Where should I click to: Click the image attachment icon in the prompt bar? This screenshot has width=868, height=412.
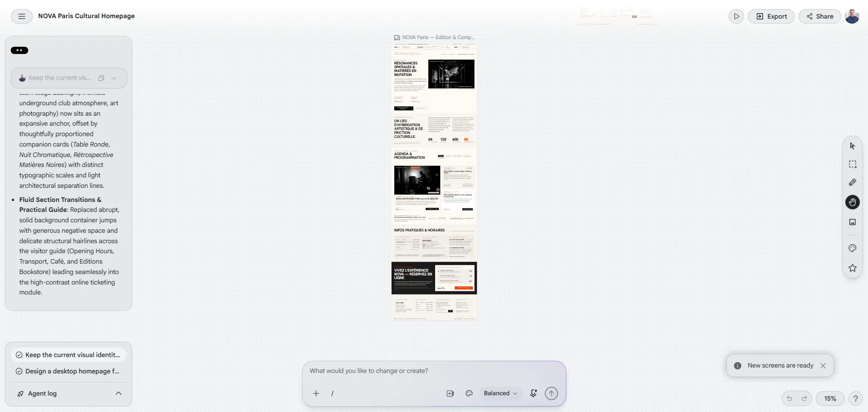[x=450, y=393]
